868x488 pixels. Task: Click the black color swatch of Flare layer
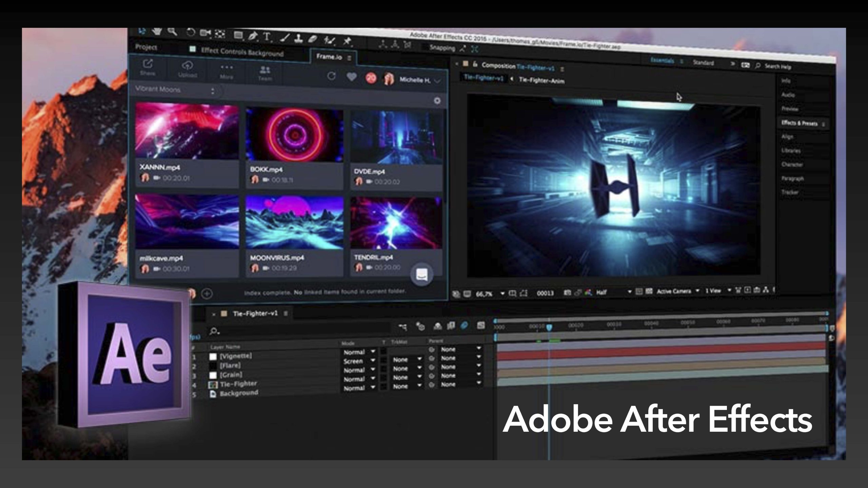213,366
